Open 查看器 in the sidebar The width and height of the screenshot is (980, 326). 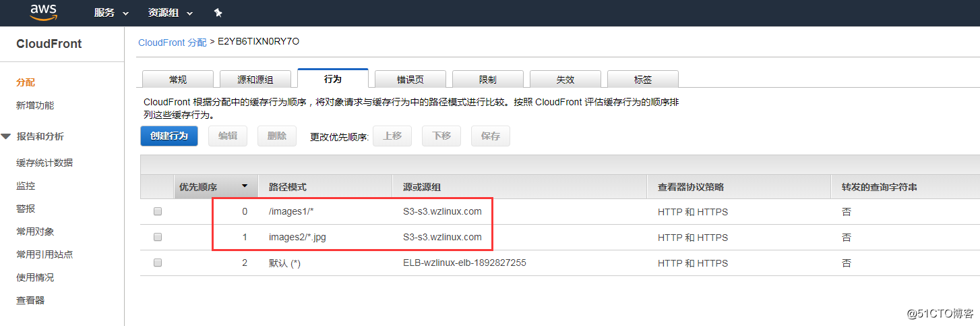[x=30, y=300]
